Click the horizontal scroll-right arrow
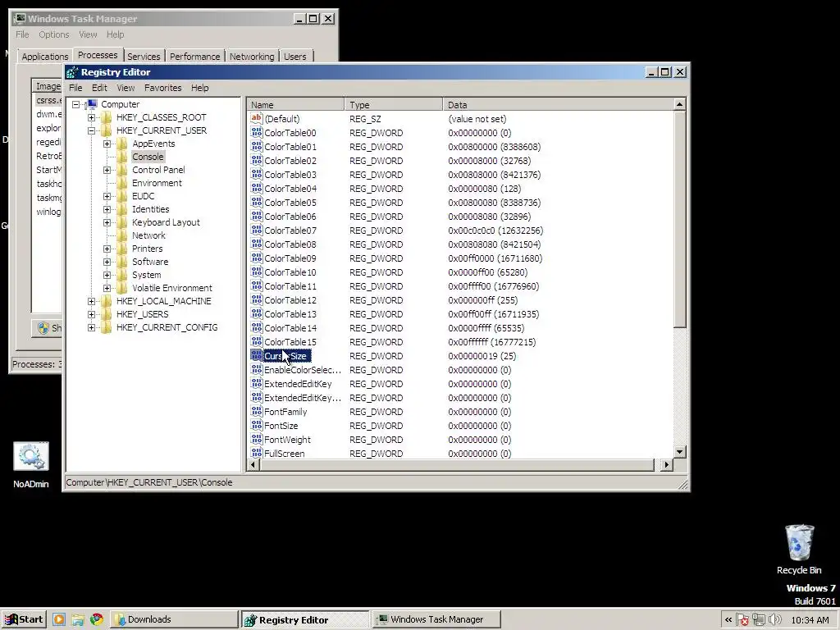 666,465
